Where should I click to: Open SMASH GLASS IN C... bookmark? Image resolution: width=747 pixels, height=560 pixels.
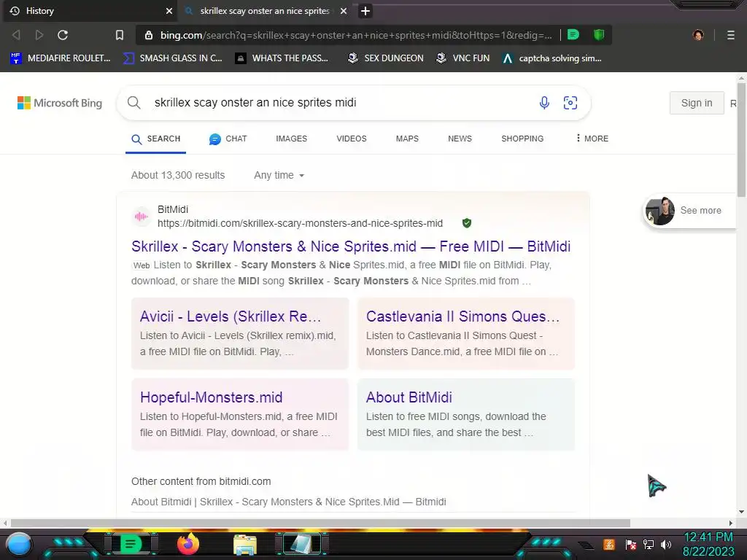pos(172,58)
